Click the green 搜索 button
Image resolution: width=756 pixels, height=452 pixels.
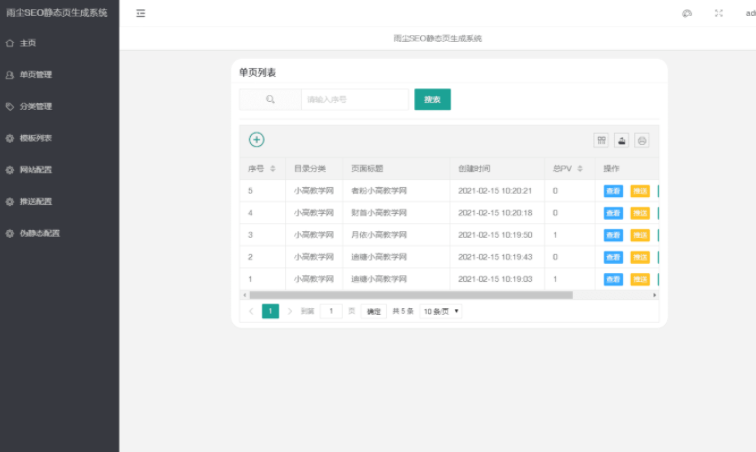(432, 99)
